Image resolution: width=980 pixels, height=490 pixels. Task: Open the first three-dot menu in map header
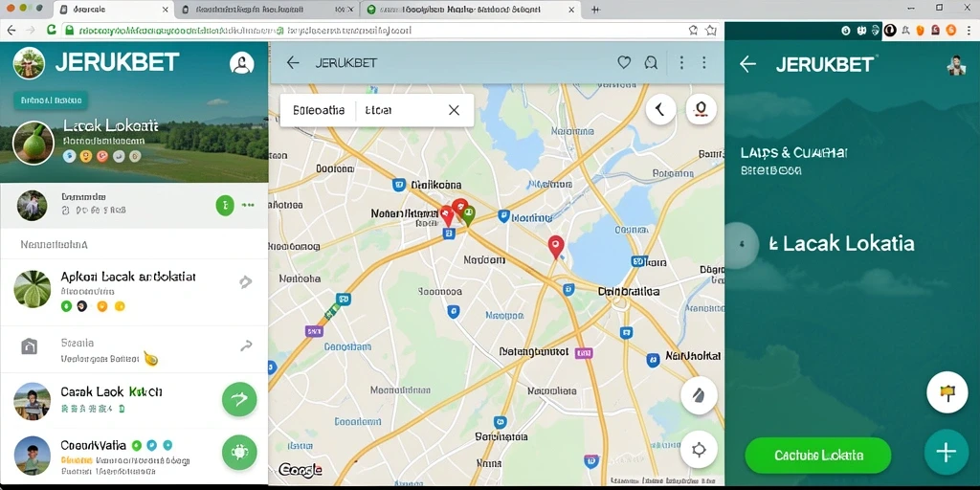(x=681, y=62)
